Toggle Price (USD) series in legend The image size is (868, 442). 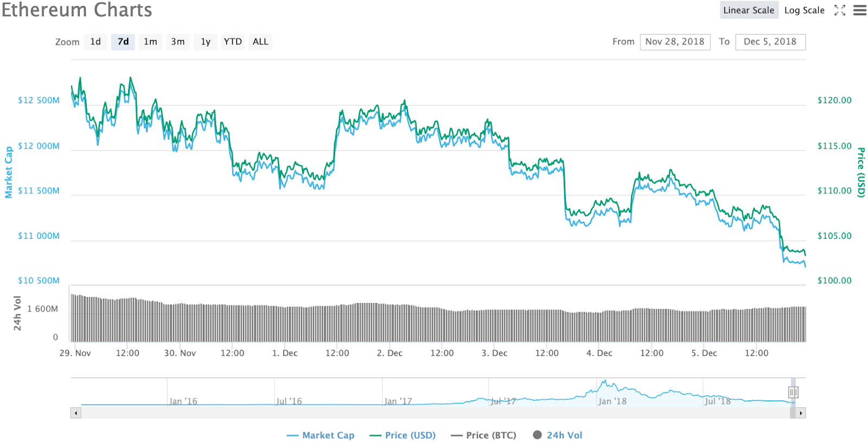pyautogui.click(x=403, y=435)
